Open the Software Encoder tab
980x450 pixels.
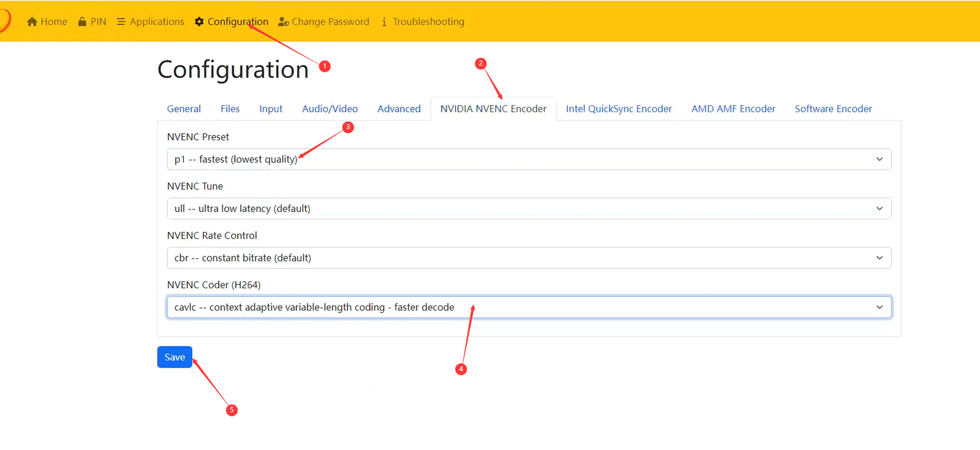[x=833, y=109]
